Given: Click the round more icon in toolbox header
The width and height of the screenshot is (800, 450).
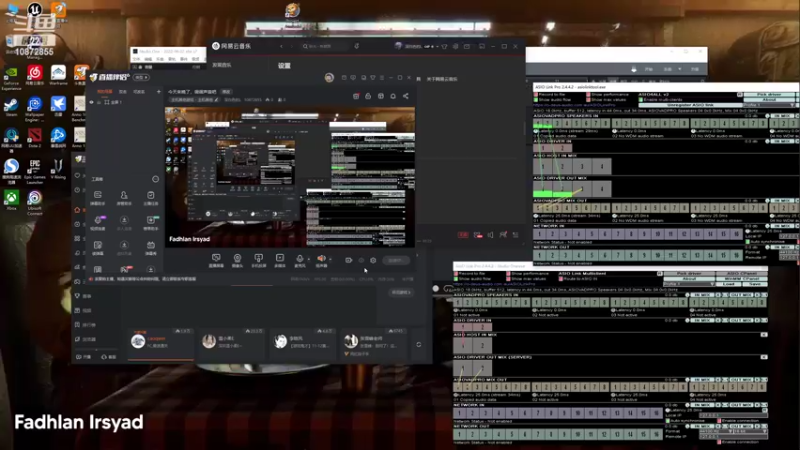Looking at the screenshot, I should coord(155,179).
